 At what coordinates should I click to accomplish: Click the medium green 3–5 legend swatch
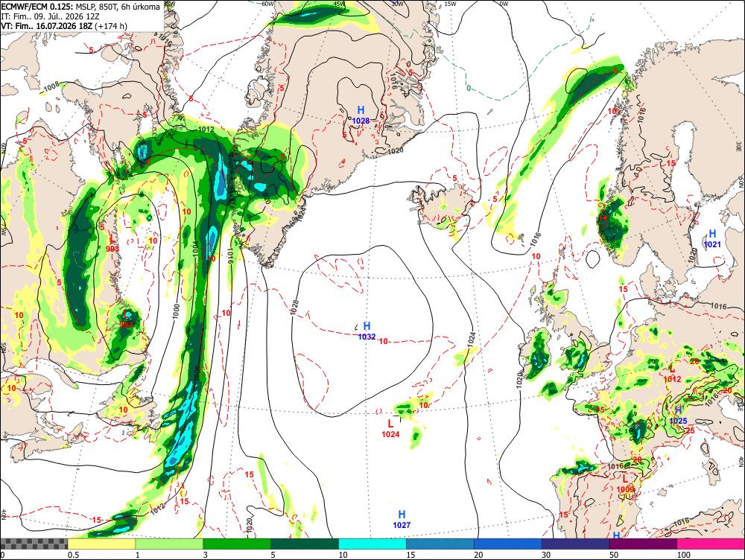tap(237, 544)
